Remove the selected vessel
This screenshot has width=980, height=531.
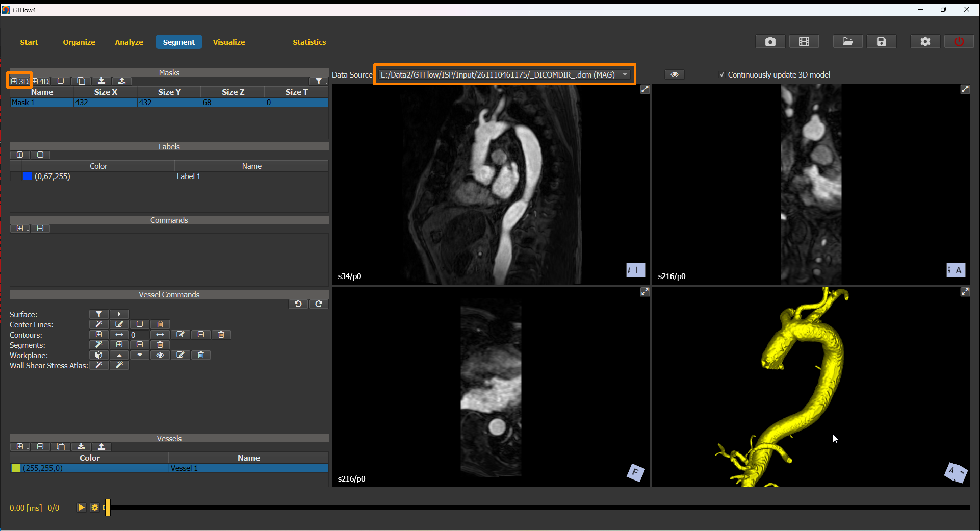(40, 446)
